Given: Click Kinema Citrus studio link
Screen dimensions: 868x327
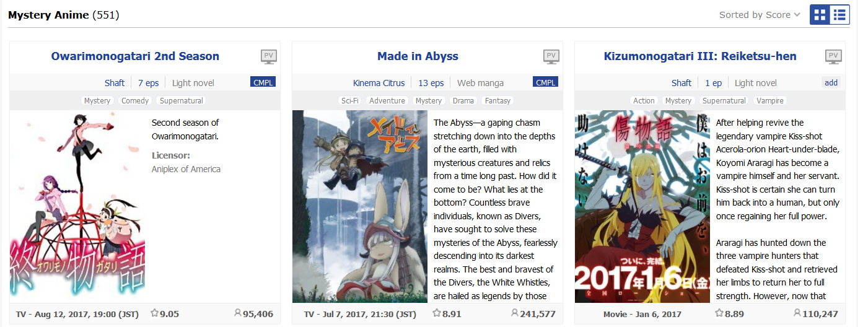Looking at the screenshot, I should 379,83.
